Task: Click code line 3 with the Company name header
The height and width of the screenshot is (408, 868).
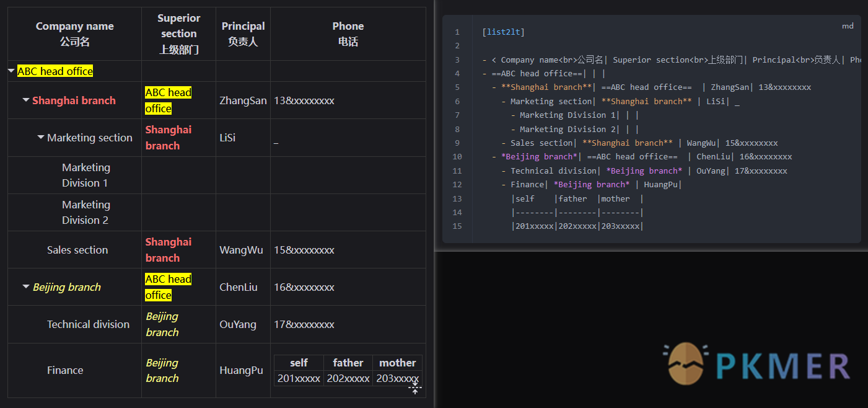Action: 671,60
